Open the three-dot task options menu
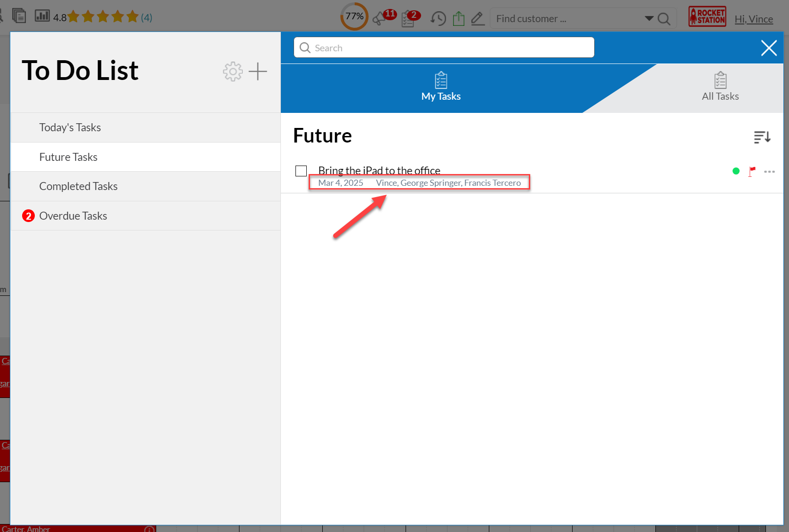789x532 pixels. pyautogui.click(x=769, y=172)
